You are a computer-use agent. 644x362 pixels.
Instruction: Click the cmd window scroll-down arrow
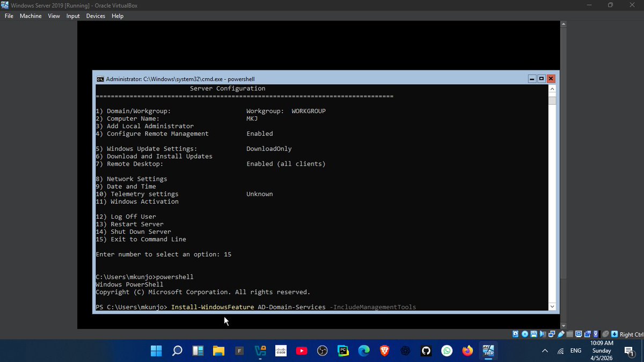[552, 307]
